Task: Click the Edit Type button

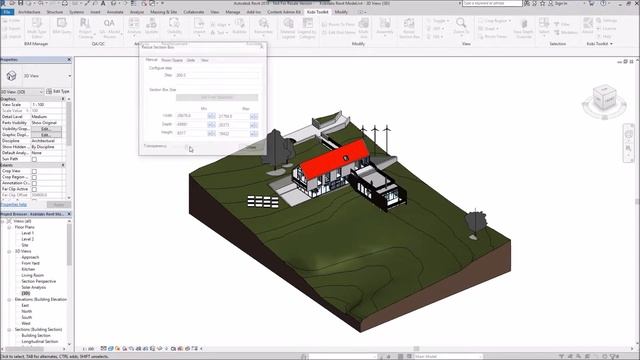Action: 58,91
